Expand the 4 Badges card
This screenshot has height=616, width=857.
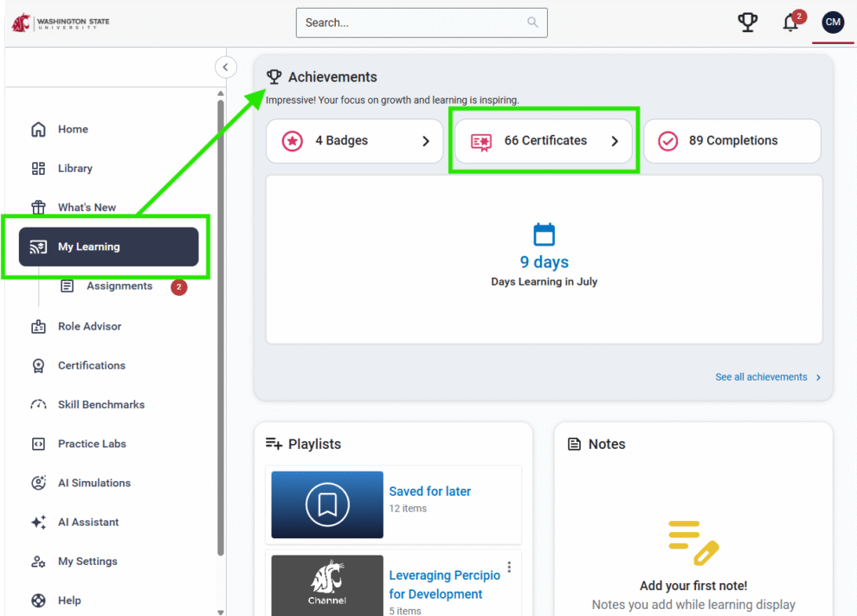click(x=354, y=141)
